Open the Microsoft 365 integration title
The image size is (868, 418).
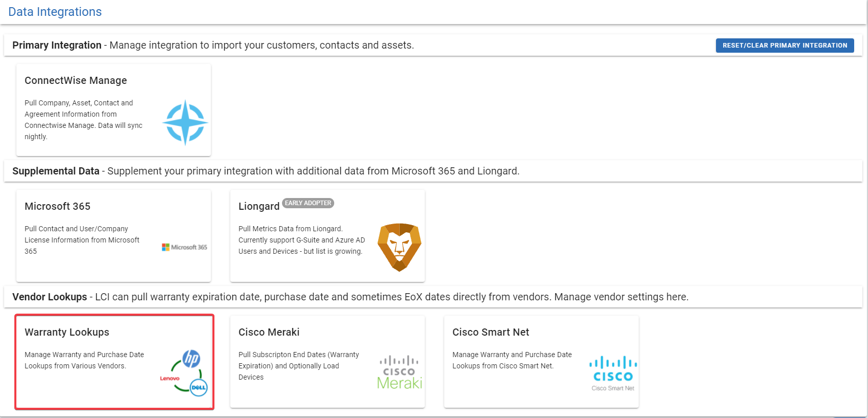click(x=57, y=206)
